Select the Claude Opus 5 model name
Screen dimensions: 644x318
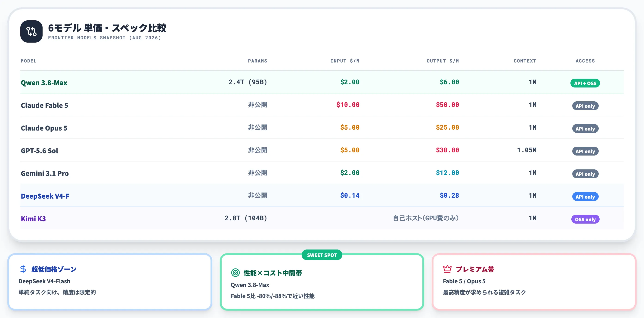[x=44, y=128]
